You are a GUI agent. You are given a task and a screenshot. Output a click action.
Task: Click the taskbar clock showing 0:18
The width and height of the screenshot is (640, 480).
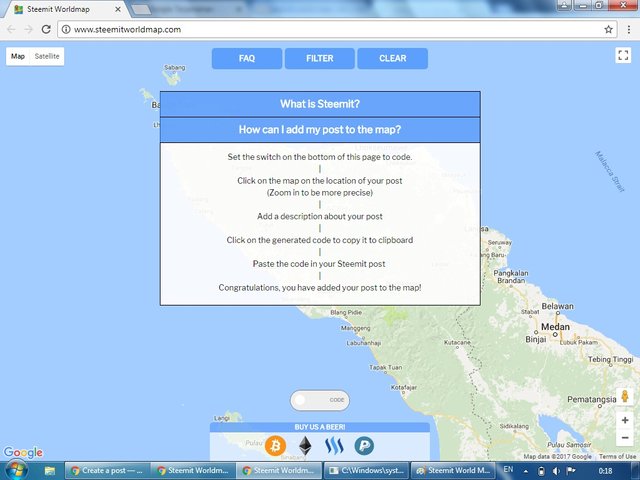tap(606, 471)
